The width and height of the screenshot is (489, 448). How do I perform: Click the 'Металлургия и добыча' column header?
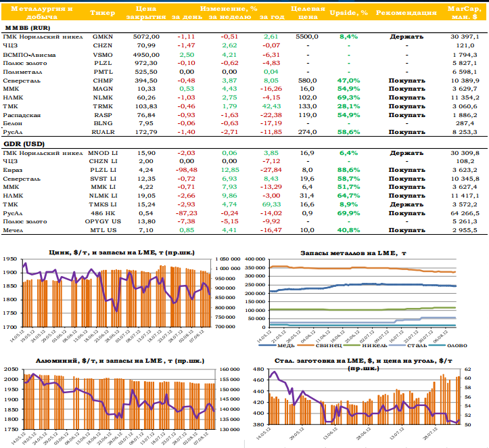41,13
